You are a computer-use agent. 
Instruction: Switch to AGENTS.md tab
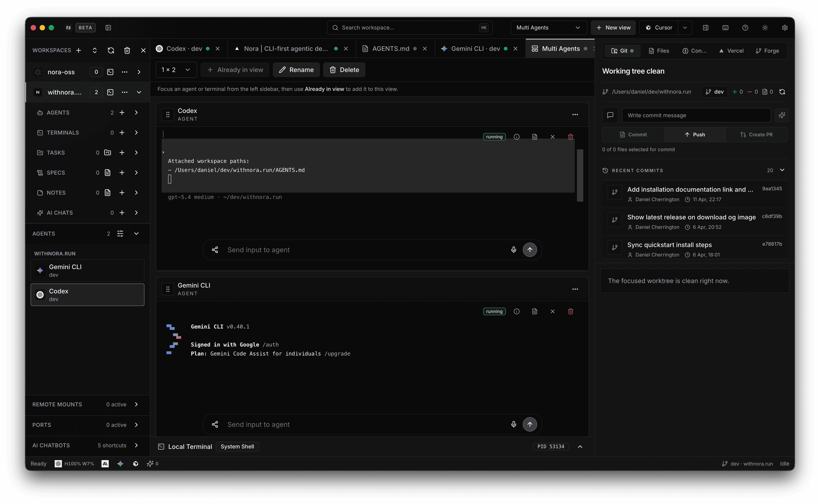coord(390,49)
